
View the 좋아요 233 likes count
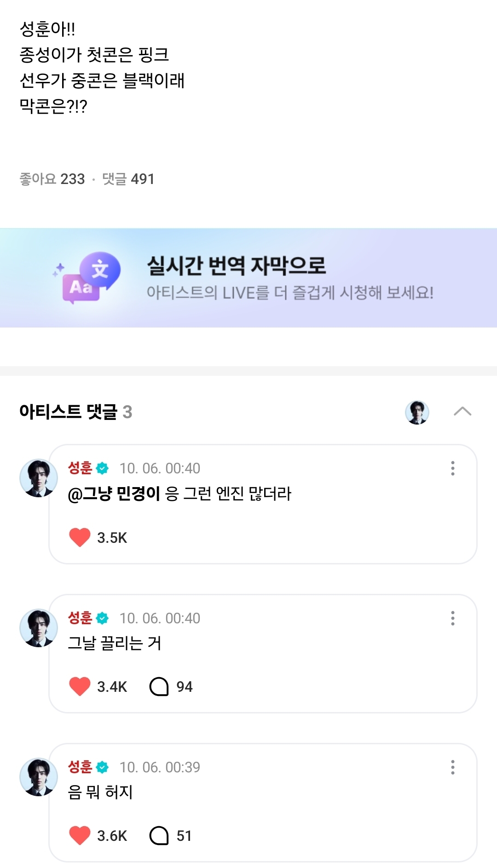52,179
